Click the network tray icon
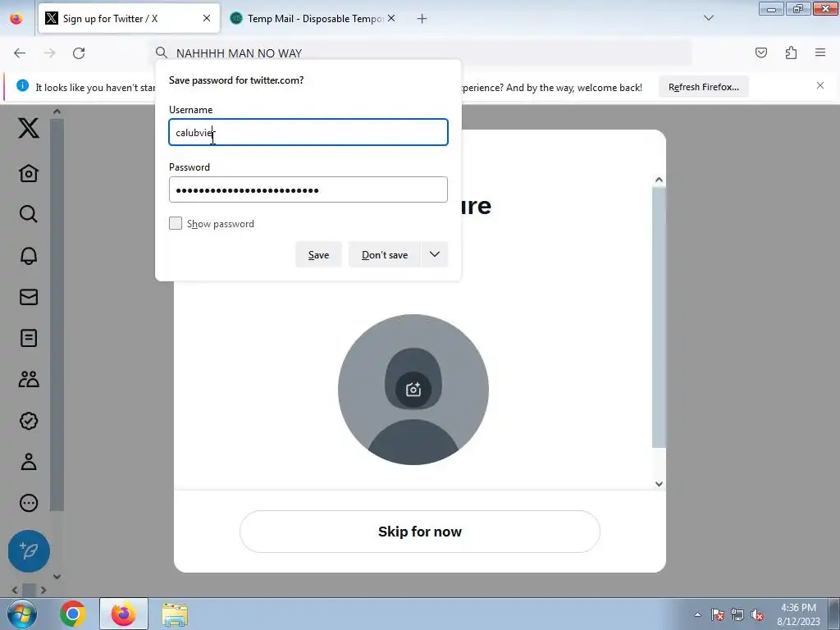Viewport: 840px width, 630px height. pos(737,615)
